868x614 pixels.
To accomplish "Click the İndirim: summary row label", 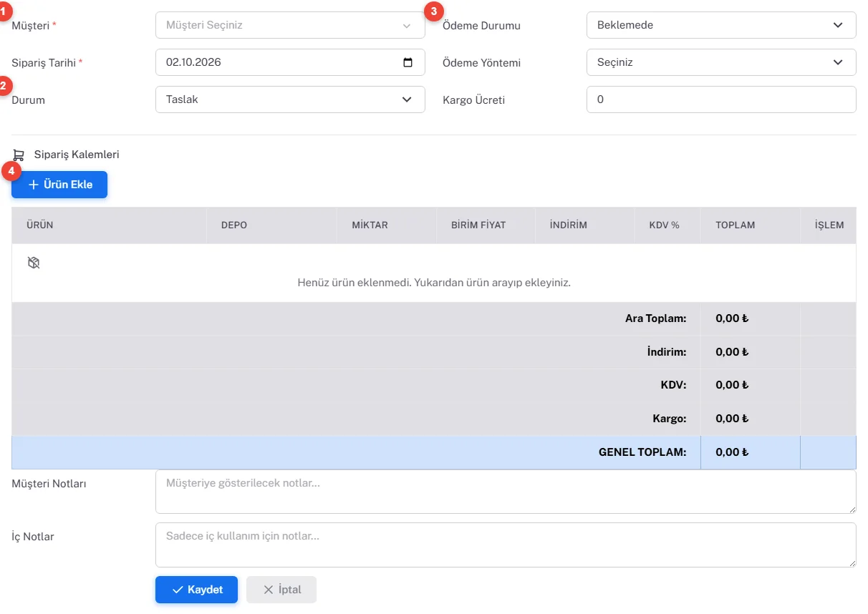I will (x=667, y=352).
